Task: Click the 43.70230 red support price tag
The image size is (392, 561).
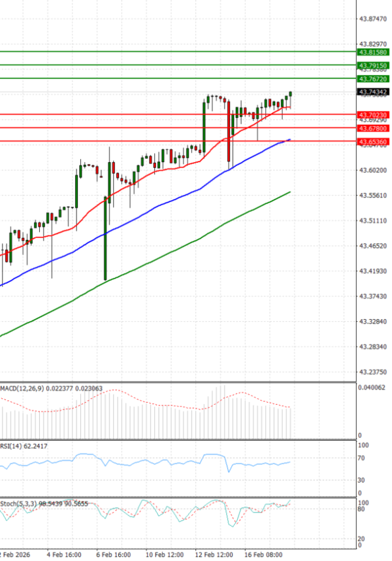Action: tap(374, 114)
